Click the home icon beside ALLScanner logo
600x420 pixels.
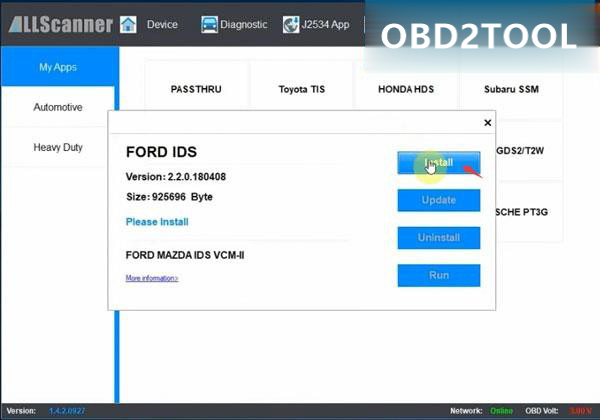[128, 24]
